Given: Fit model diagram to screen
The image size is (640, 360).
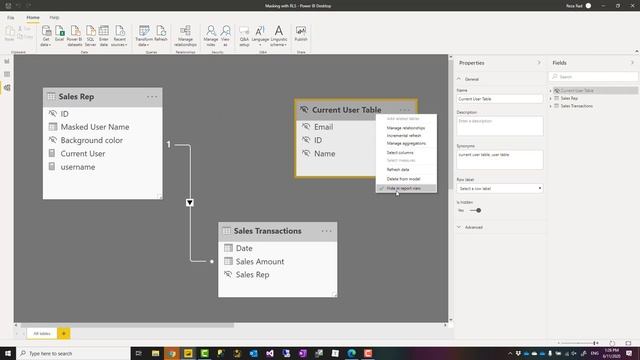Looking at the screenshot, I should [628, 343].
